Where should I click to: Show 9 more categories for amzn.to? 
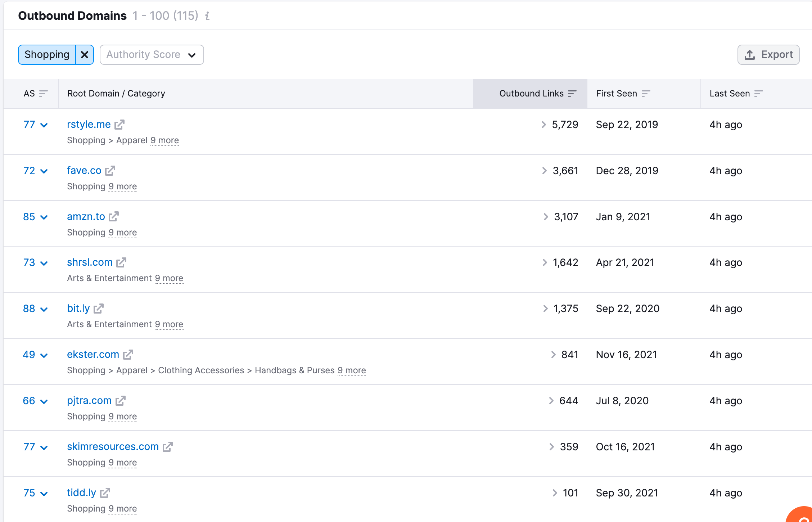(123, 233)
